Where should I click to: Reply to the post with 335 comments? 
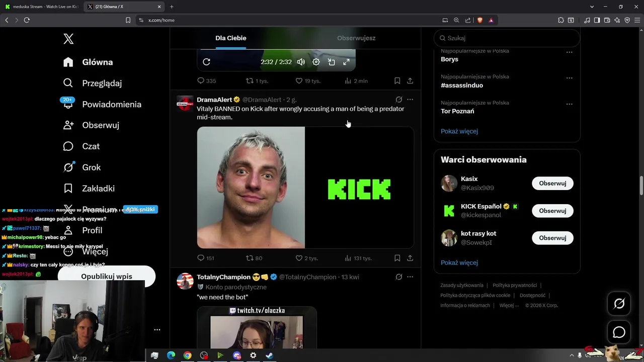(206, 81)
